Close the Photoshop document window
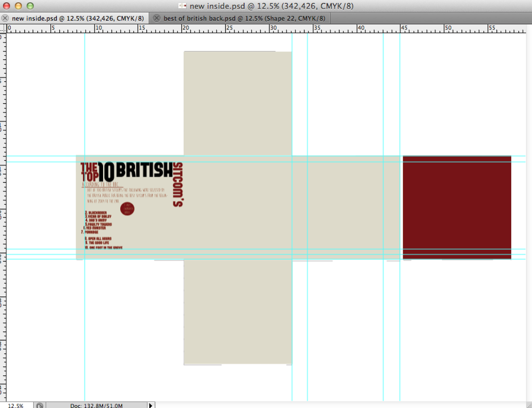532x408 pixels. [x=6, y=6]
